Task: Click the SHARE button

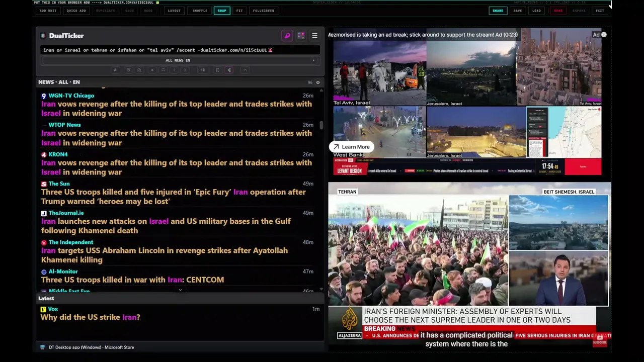Action: click(x=498, y=11)
